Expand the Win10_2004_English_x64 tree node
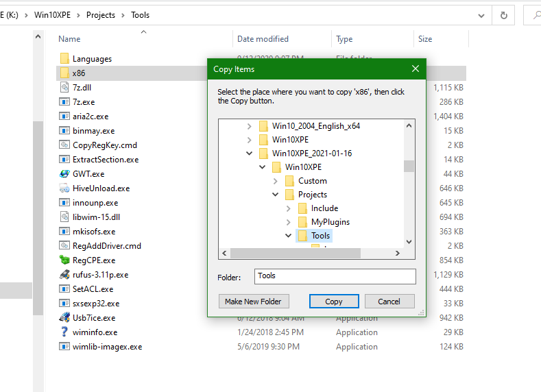The width and height of the screenshot is (541, 392). tap(250, 126)
